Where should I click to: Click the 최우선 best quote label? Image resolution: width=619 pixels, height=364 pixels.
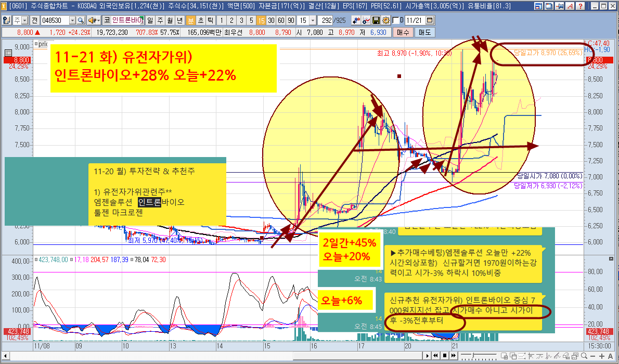[234, 32]
